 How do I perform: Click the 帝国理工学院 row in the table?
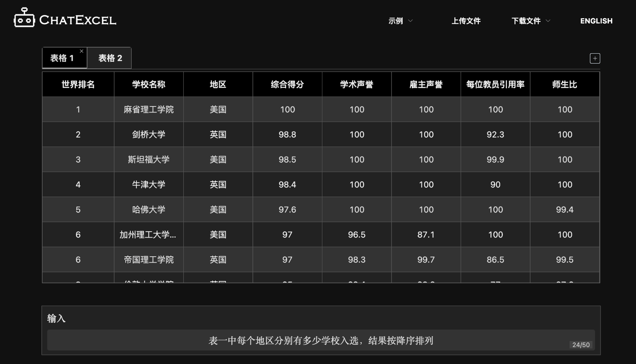pyautogui.click(x=148, y=259)
